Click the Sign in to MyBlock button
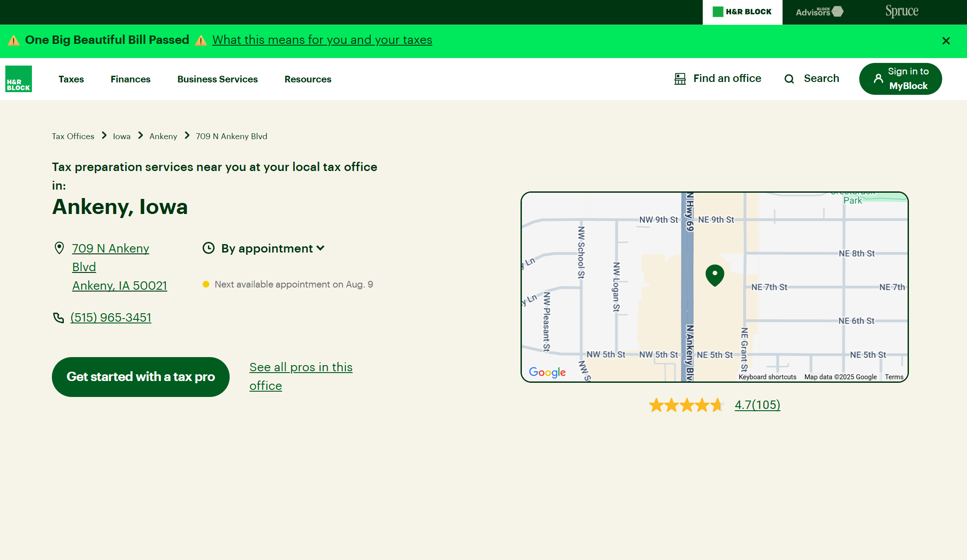This screenshot has height=560, width=967. click(900, 79)
